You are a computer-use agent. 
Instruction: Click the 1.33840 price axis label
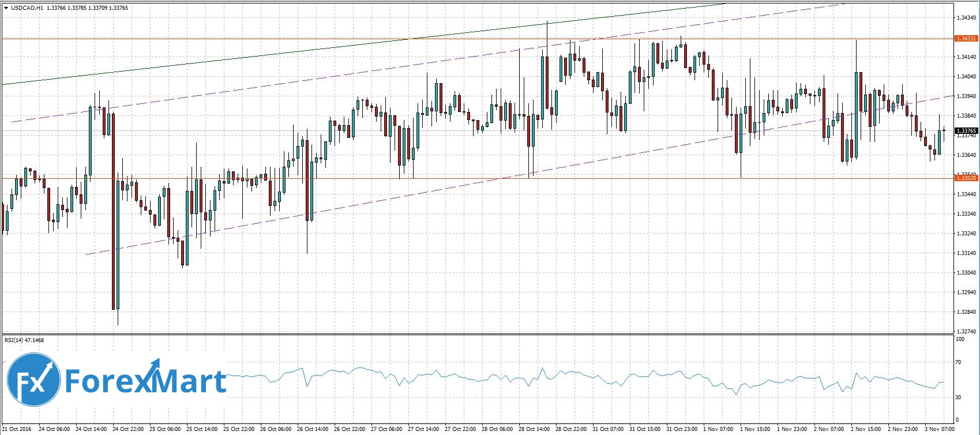pyautogui.click(x=966, y=116)
